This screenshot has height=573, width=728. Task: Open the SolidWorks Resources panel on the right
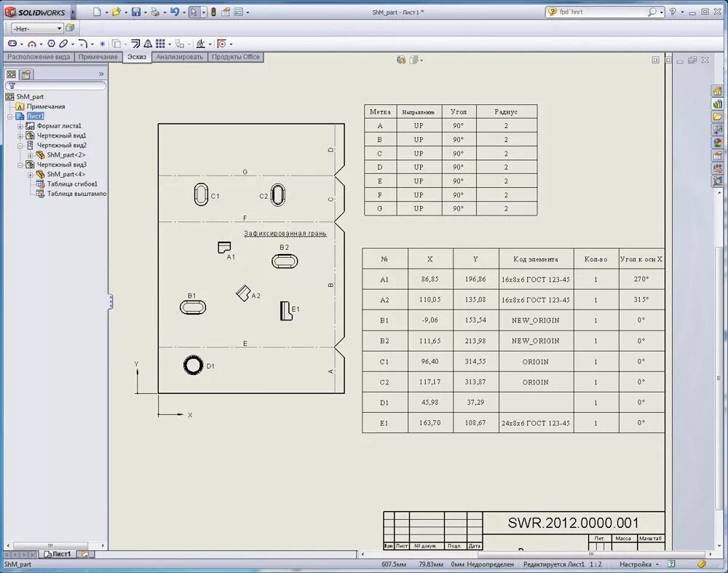tap(716, 91)
